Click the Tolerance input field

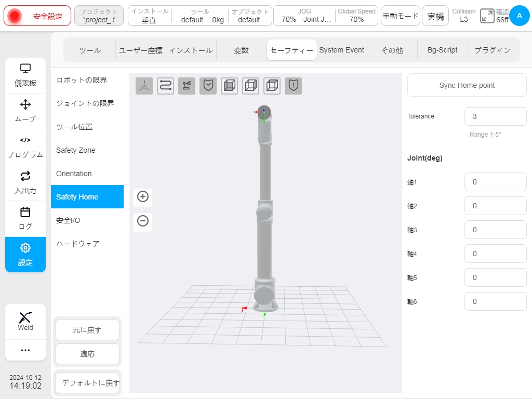click(495, 116)
